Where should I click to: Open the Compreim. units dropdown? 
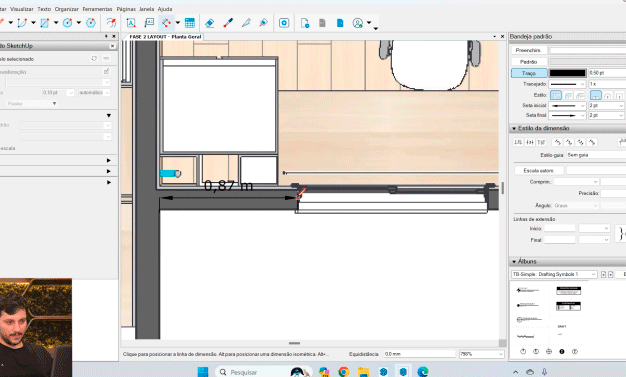click(x=576, y=182)
